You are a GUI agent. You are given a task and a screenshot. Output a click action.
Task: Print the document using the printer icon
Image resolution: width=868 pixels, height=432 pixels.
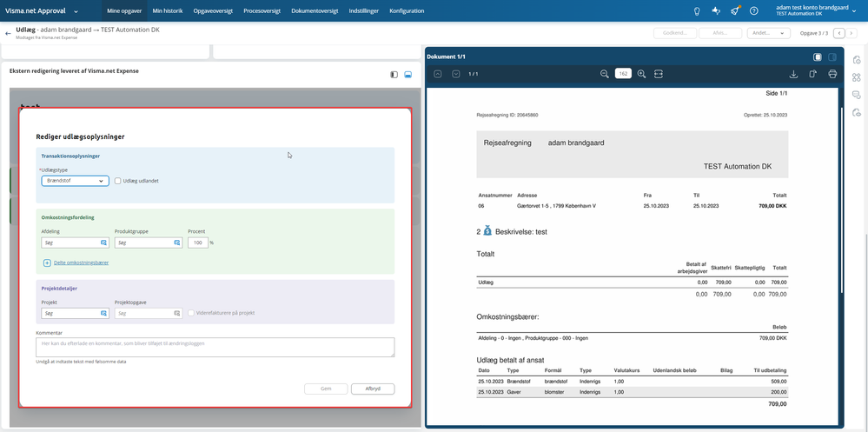832,74
